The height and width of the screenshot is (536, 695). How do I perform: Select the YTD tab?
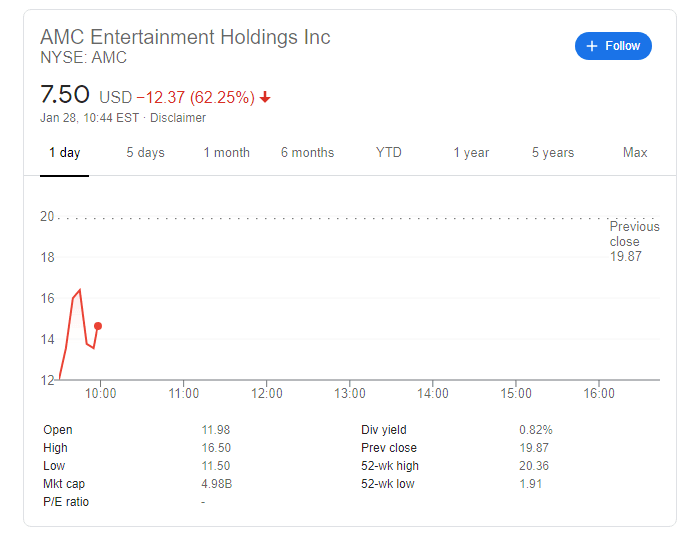click(388, 153)
